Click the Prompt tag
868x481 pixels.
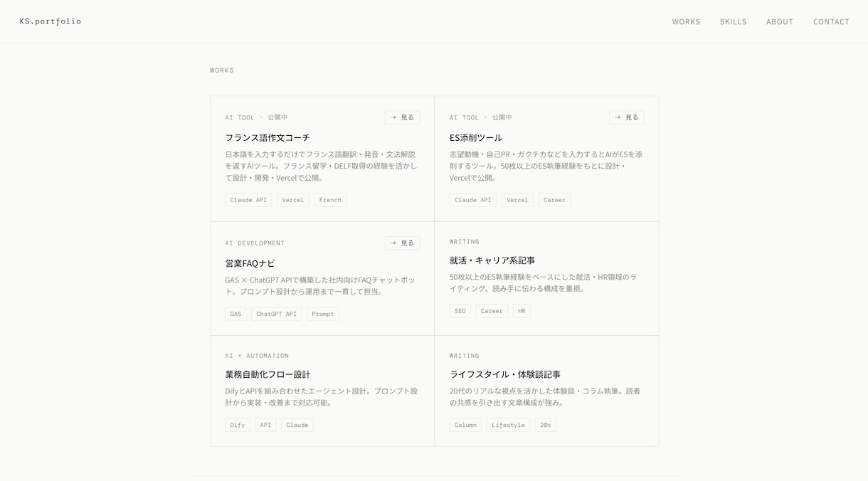(x=322, y=314)
